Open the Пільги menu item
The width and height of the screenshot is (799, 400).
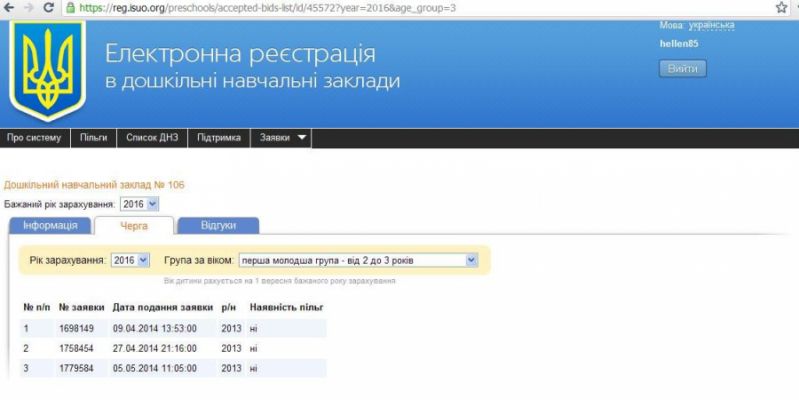(94, 138)
